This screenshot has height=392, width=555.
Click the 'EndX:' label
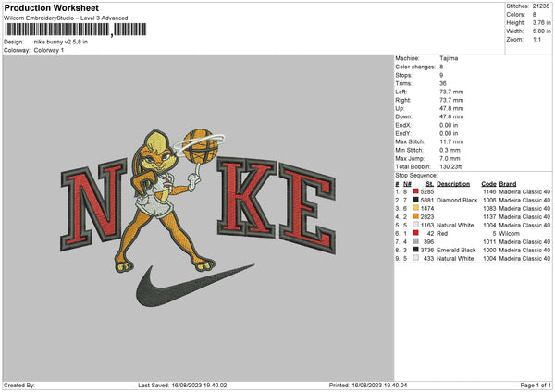tap(403, 125)
